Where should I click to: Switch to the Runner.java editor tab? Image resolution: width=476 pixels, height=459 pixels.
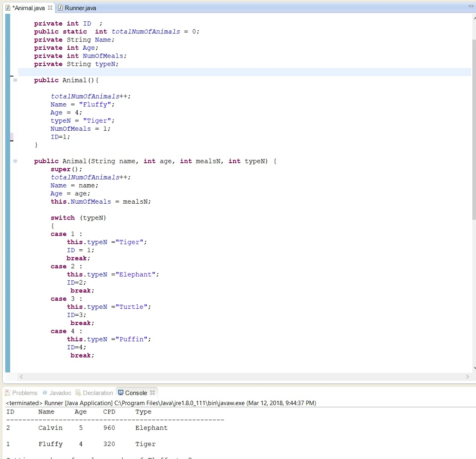80,8
